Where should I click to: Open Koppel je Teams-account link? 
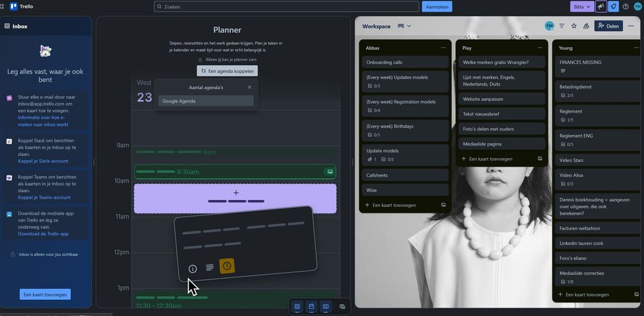click(x=44, y=197)
